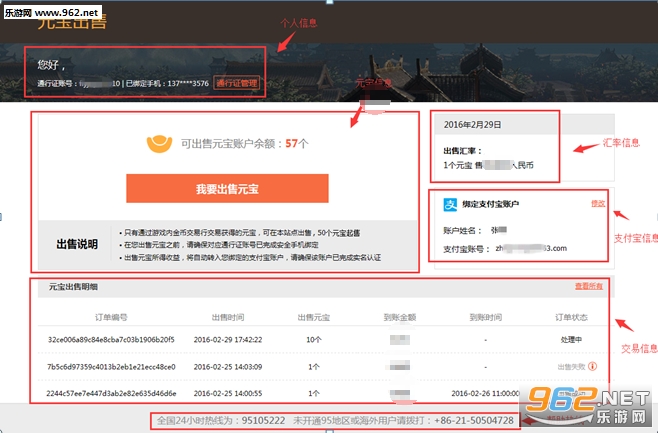
Task: Click the 订单编号 column header
Action: (x=111, y=317)
